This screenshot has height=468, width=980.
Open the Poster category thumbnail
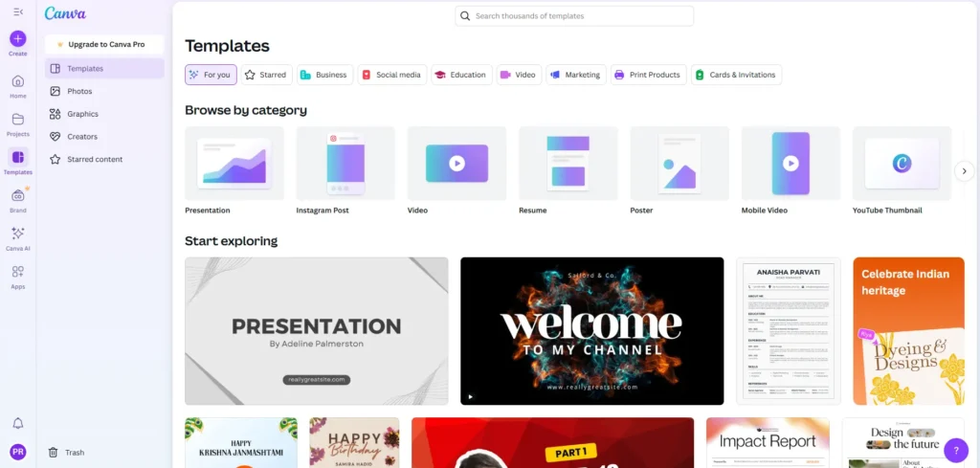point(679,163)
